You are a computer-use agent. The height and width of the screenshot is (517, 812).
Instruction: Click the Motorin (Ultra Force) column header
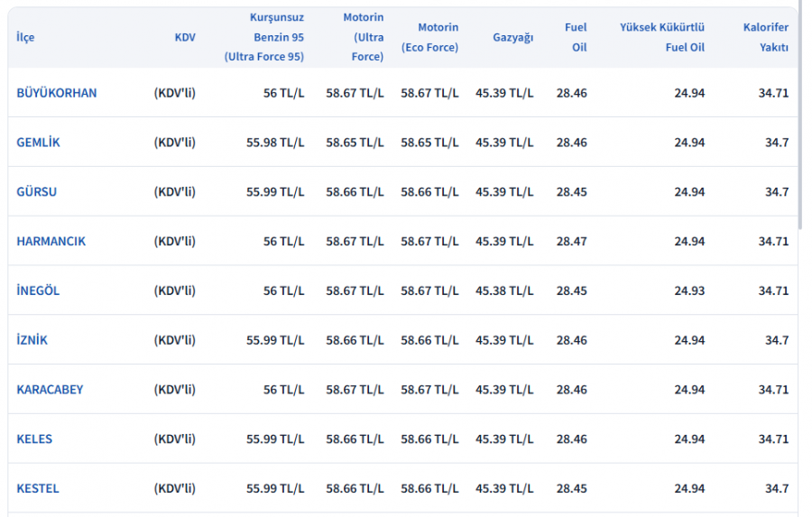coord(363,37)
